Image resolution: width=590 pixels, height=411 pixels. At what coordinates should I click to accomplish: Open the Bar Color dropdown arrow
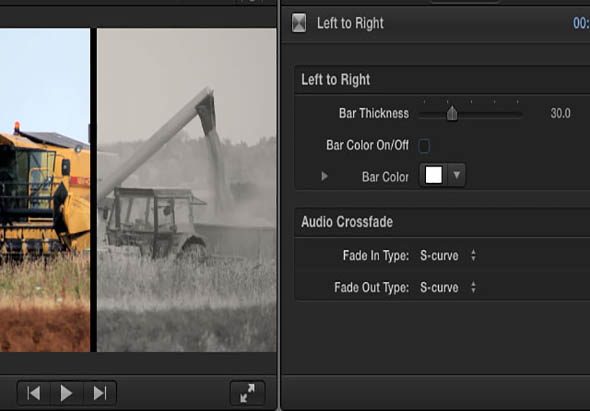point(456,175)
